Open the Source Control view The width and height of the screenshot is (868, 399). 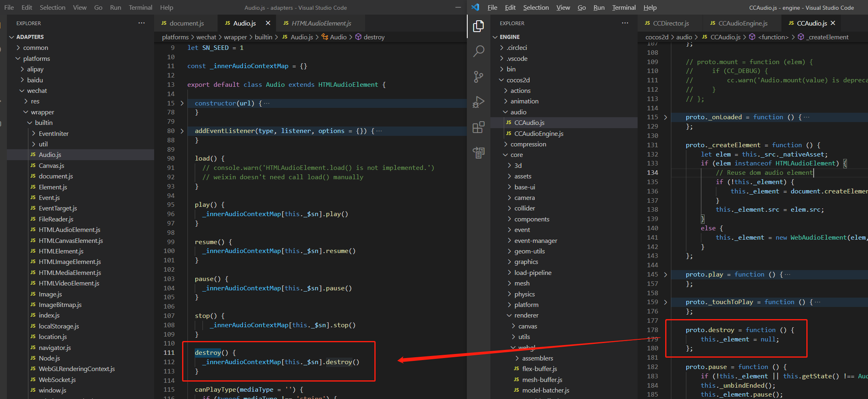pos(479,77)
